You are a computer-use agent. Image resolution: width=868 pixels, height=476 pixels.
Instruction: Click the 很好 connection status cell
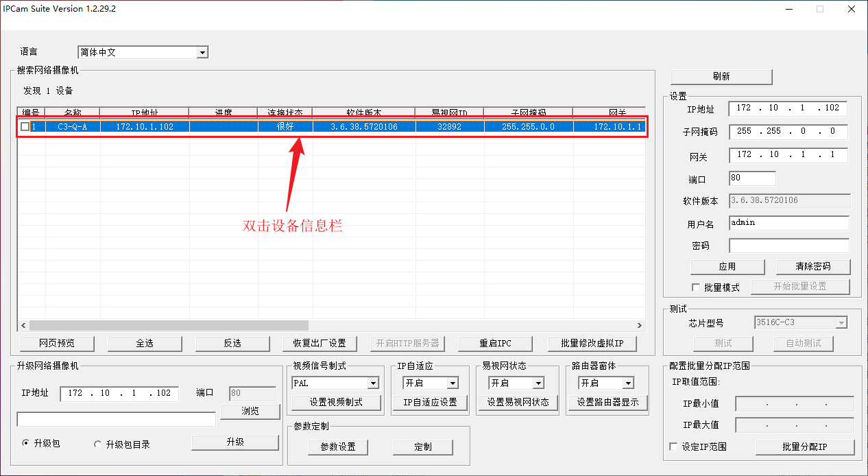(x=285, y=127)
